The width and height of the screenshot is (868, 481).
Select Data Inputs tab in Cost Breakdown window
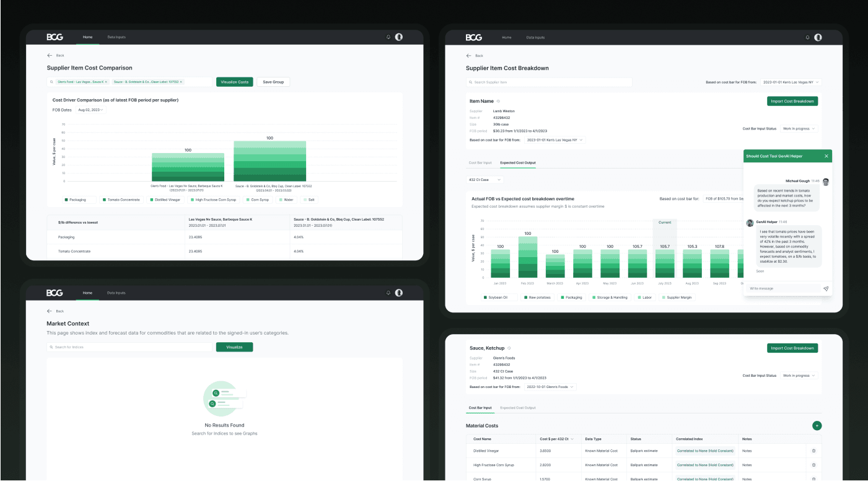click(535, 37)
